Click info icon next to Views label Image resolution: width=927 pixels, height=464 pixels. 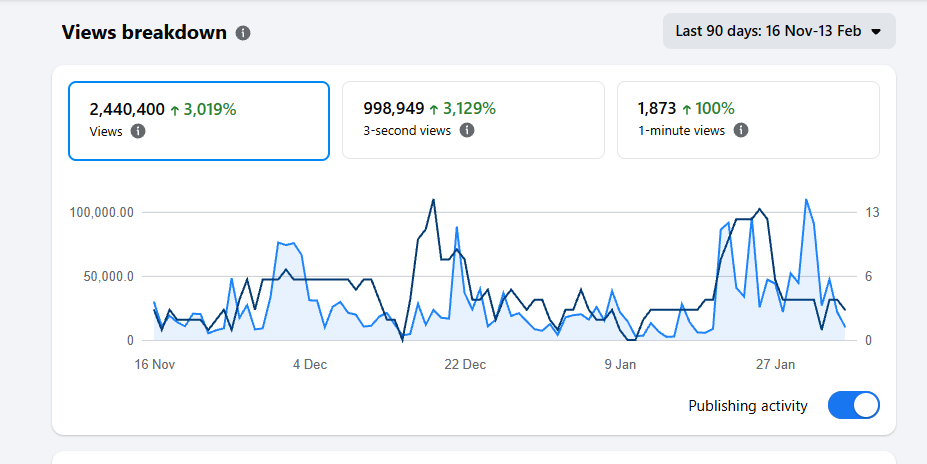tap(138, 131)
